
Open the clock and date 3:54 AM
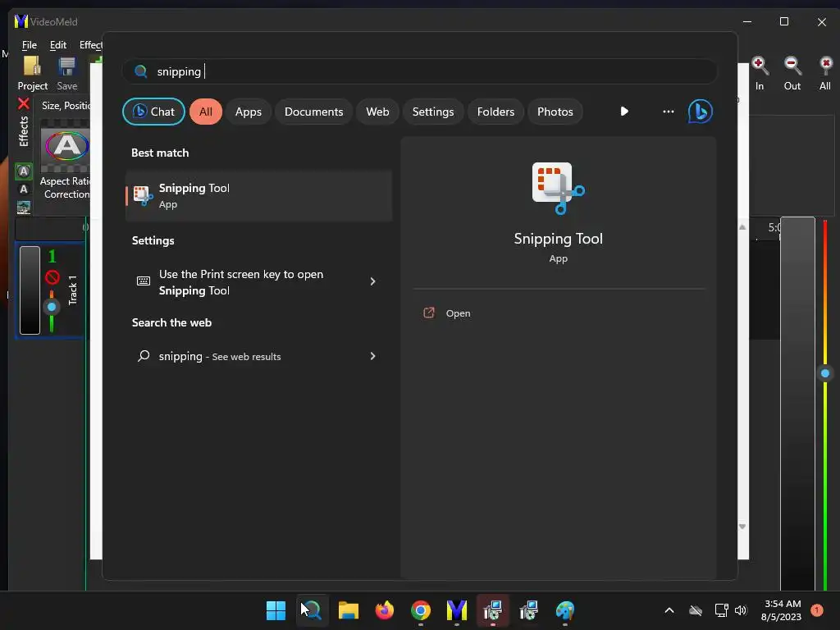782,610
